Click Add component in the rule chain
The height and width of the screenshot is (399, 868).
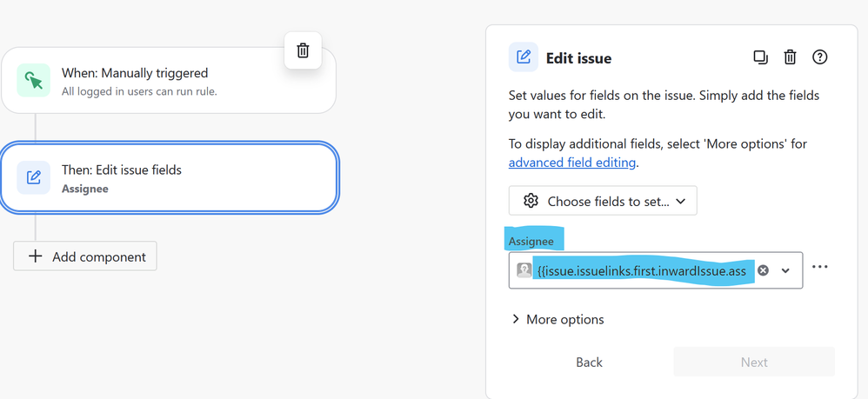(x=85, y=256)
